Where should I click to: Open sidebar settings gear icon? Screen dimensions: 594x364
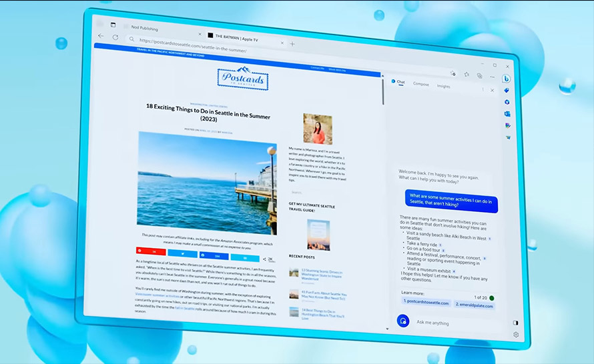coord(516,335)
